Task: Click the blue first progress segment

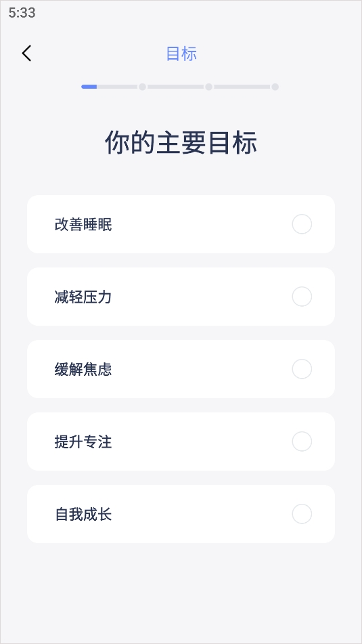Action: (89, 87)
